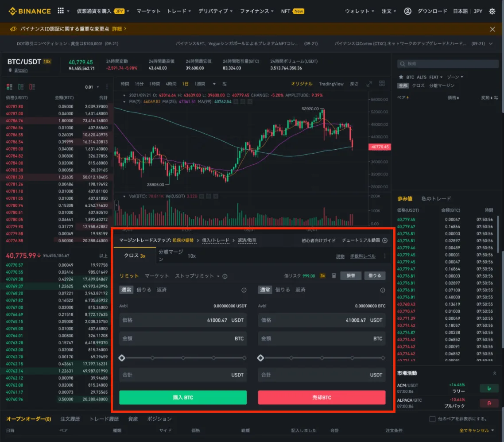The height and width of the screenshot is (442, 504).
Task: Click info icon beside ストップリミット
Action: click(225, 276)
